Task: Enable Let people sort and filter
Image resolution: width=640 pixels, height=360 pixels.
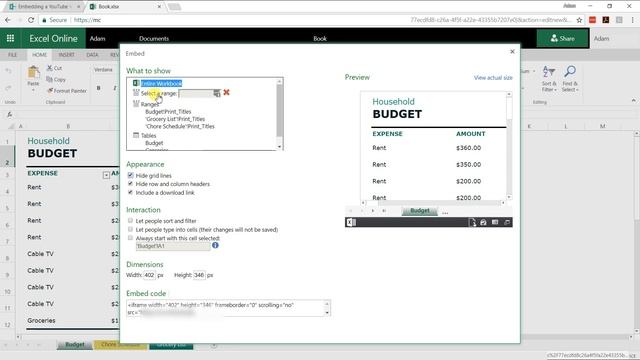Action: [130, 220]
